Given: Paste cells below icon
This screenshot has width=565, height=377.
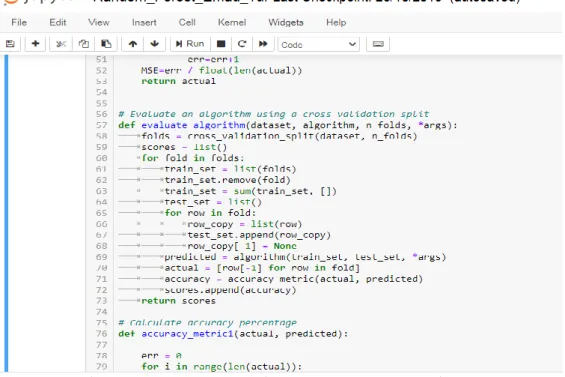Looking at the screenshot, I should coord(106,44).
